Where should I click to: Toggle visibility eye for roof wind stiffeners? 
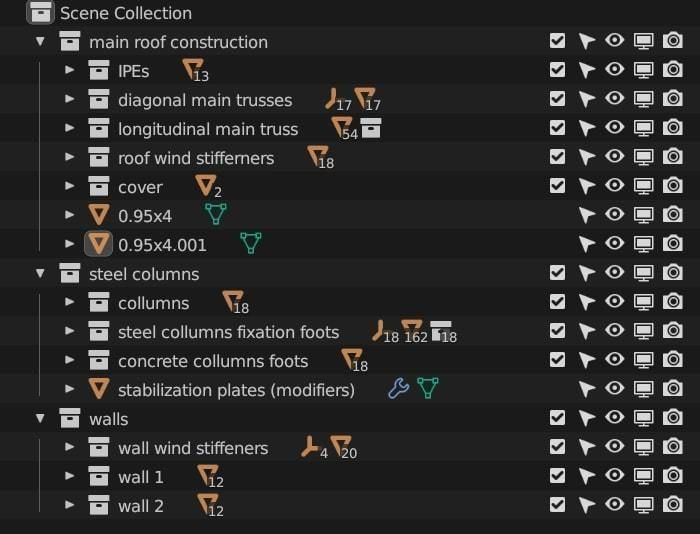[614, 157]
